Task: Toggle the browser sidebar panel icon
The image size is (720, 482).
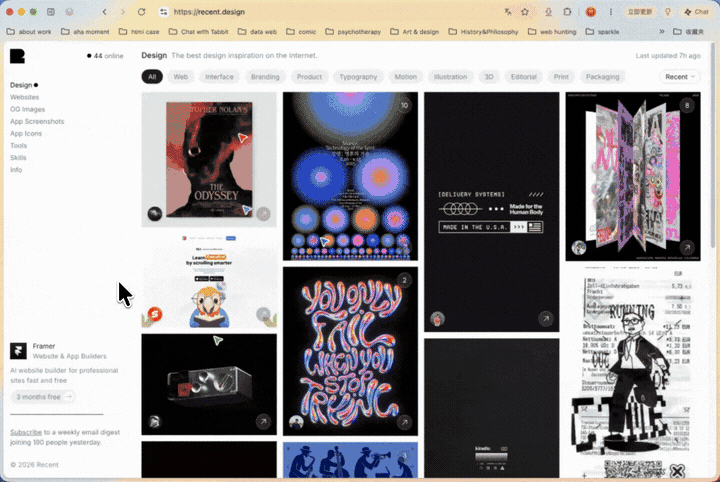Action: (51, 12)
